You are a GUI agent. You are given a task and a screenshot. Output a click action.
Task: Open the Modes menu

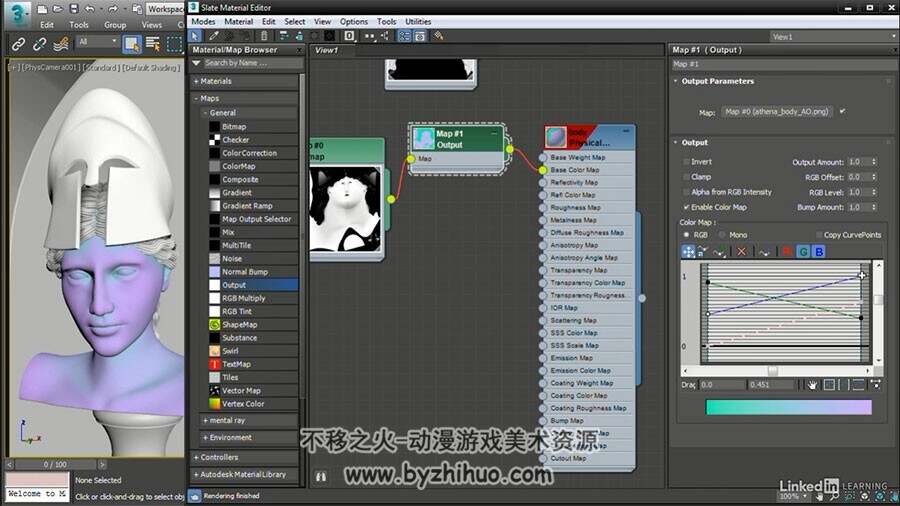click(x=203, y=22)
